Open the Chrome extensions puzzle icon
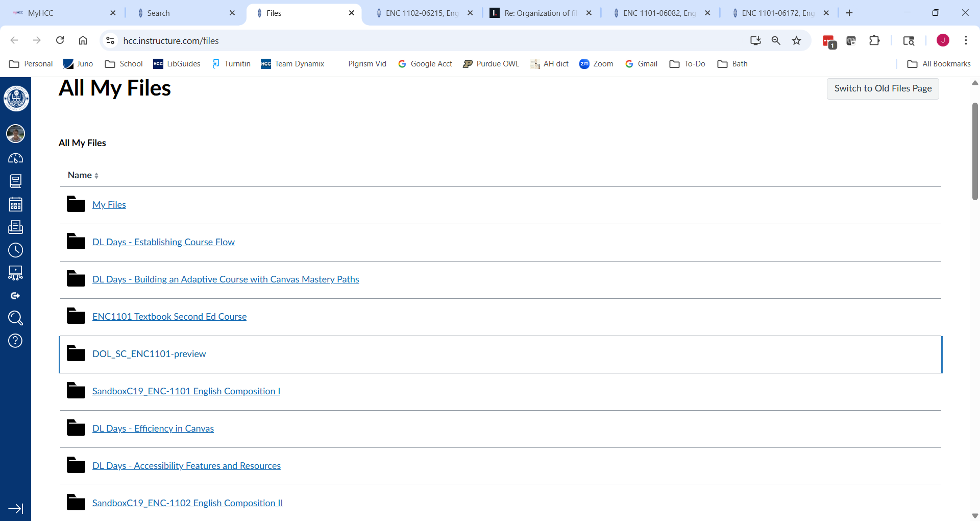 [874, 40]
